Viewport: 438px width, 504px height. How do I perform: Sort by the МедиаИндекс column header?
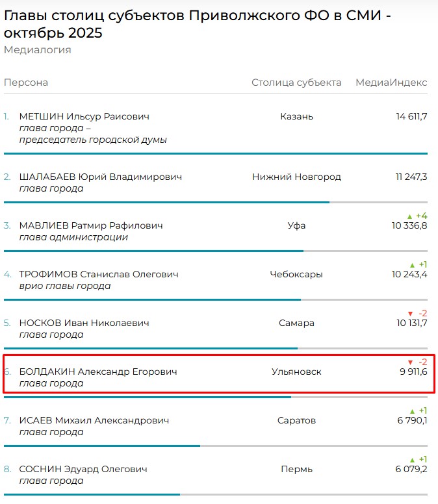coord(391,82)
